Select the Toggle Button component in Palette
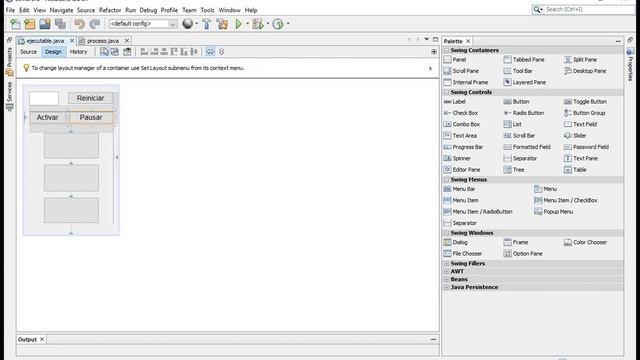The width and height of the screenshot is (640, 360). [x=585, y=102]
